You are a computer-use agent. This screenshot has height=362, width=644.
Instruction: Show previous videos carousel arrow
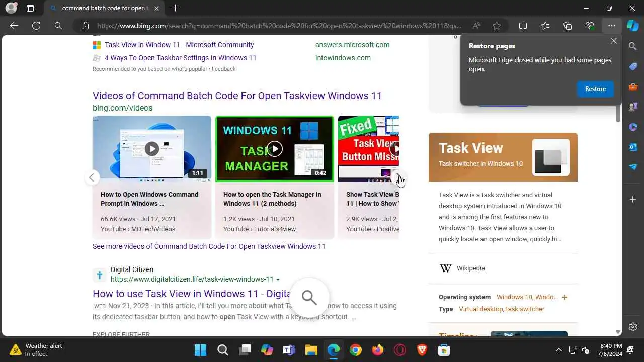click(x=92, y=177)
